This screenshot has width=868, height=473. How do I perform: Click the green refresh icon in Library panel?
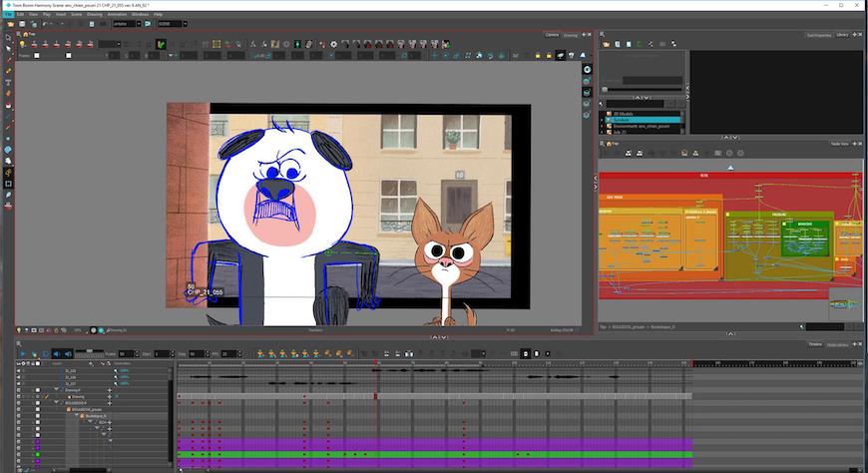click(640, 44)
